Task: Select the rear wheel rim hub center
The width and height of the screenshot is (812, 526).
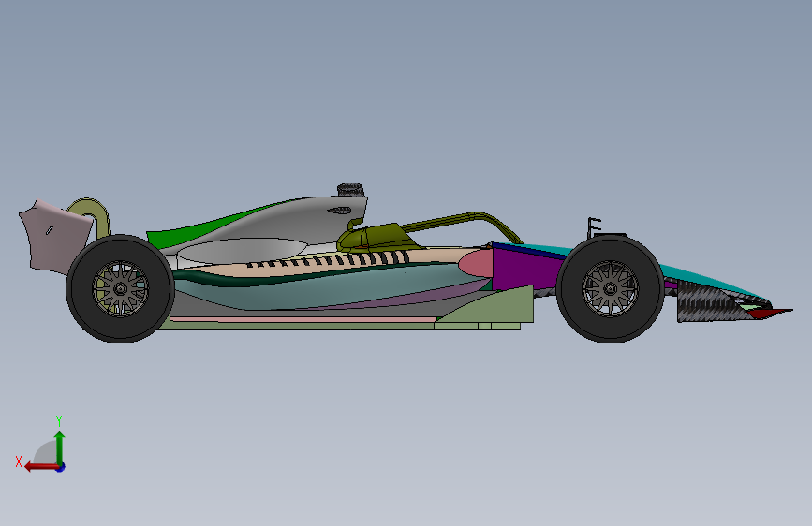Action: tap(120, 288)
